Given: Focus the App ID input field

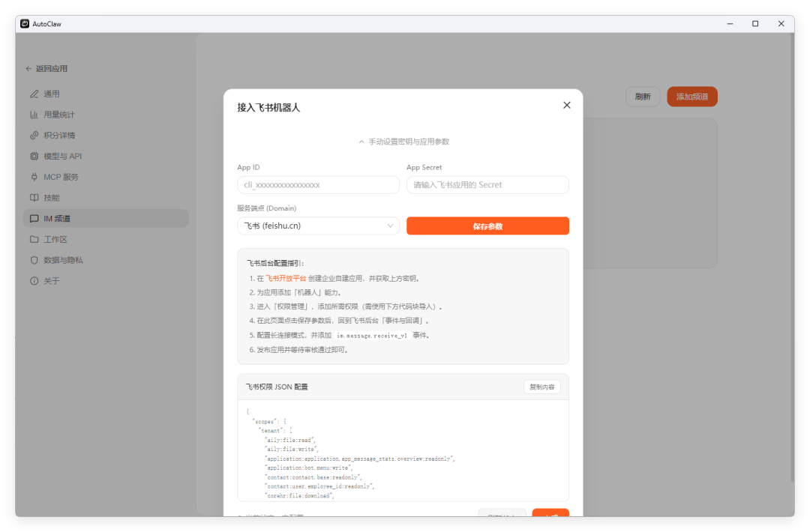Looking at the screenshot, I should [x=318, y=185].
